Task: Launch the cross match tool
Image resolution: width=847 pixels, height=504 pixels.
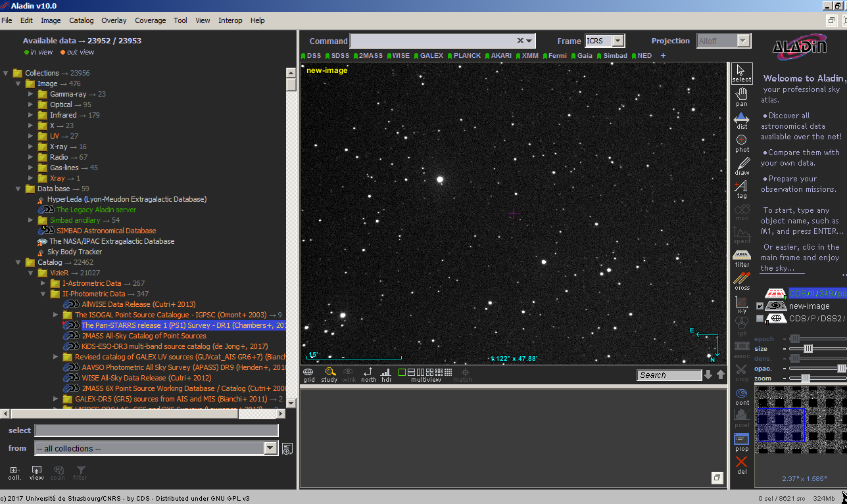Action: point(742,281)
